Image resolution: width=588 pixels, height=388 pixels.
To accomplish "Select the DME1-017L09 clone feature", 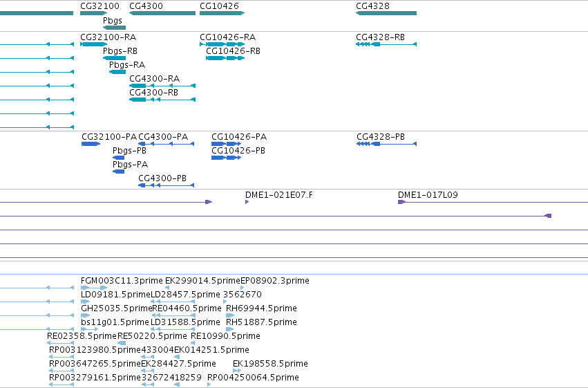I will [493, 202].
